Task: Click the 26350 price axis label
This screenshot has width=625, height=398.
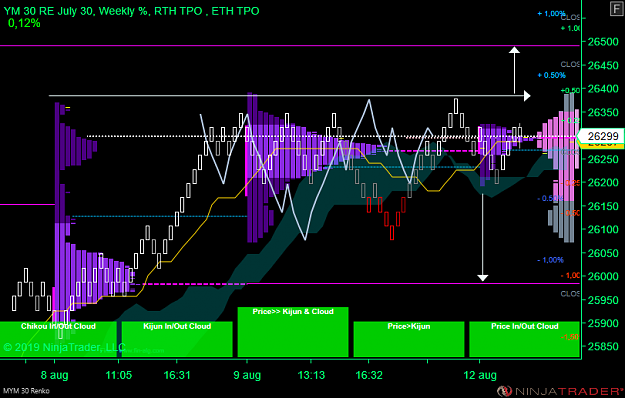Action: click(x=603, y=112)
